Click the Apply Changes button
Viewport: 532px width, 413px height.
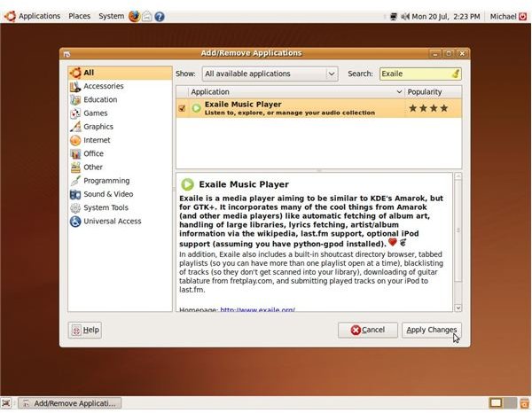tap(432, 330)
